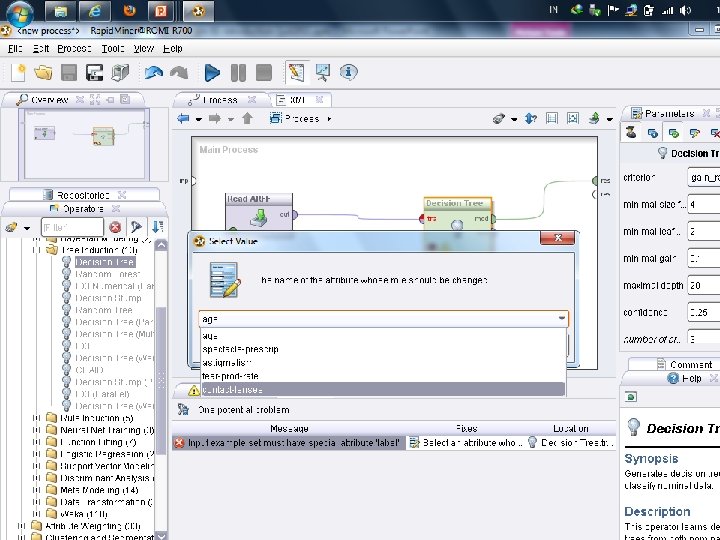Viewport: 720px width, 540px height.
Task: Click the Filter text field in Operators
Action: [x=72, y=228]
